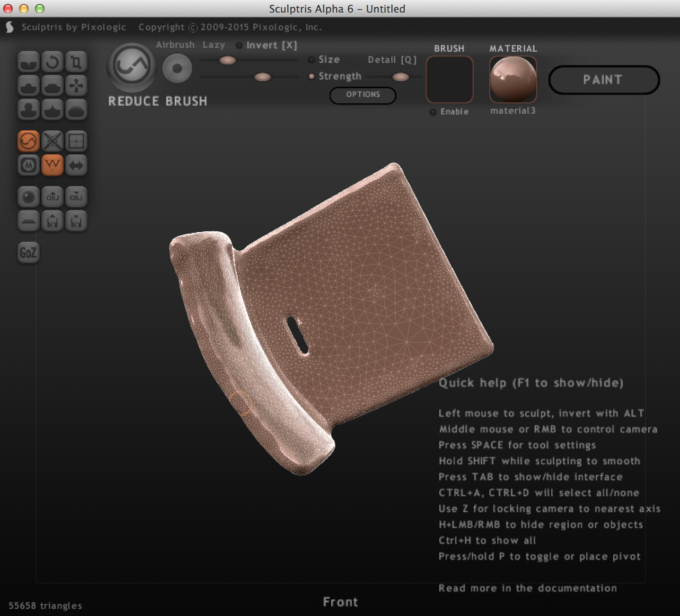The width and height of the screenshot is (680, 616).
Task: Adjust the Size slider handle
Action: [228, 60]
